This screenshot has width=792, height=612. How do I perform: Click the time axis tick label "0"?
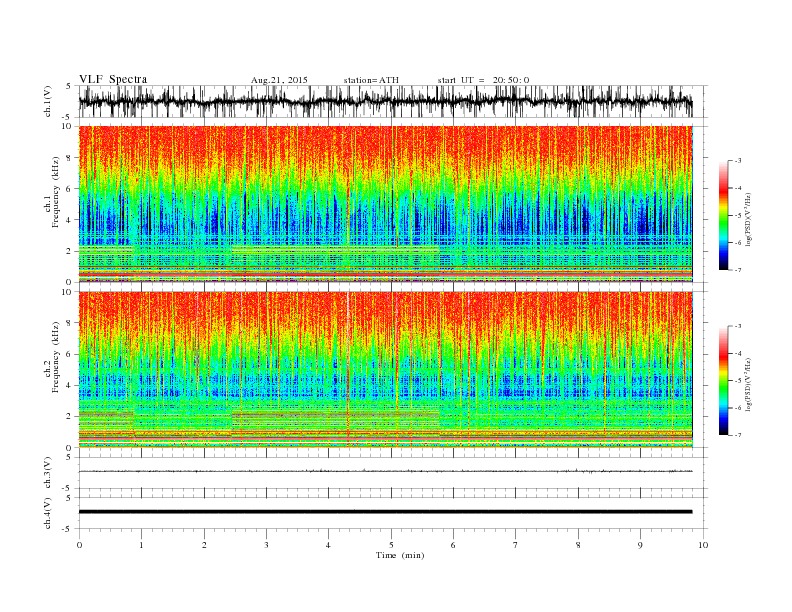(x=79, y=545)
